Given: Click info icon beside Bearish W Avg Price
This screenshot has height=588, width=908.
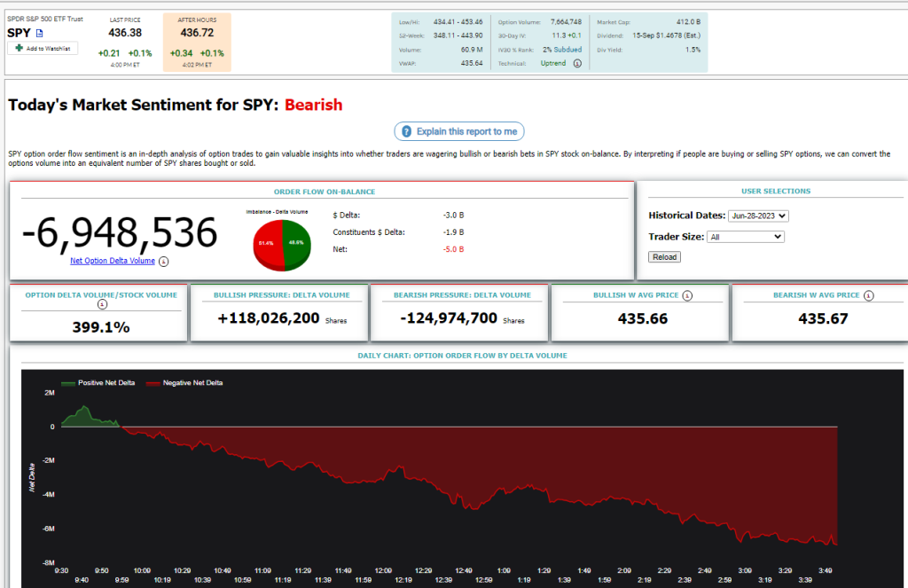Looking at the screenshot, I should coord(869,296).
